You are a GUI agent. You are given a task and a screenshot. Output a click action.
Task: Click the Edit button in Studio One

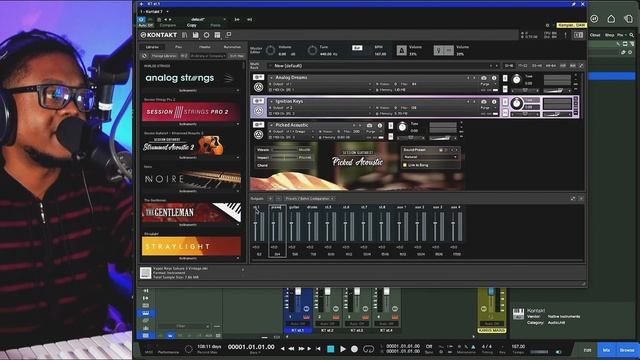[x=587, y=350]
